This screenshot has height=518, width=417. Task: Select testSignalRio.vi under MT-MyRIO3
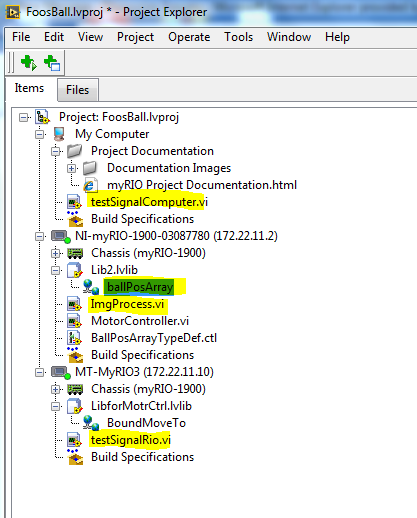[131, 440]
